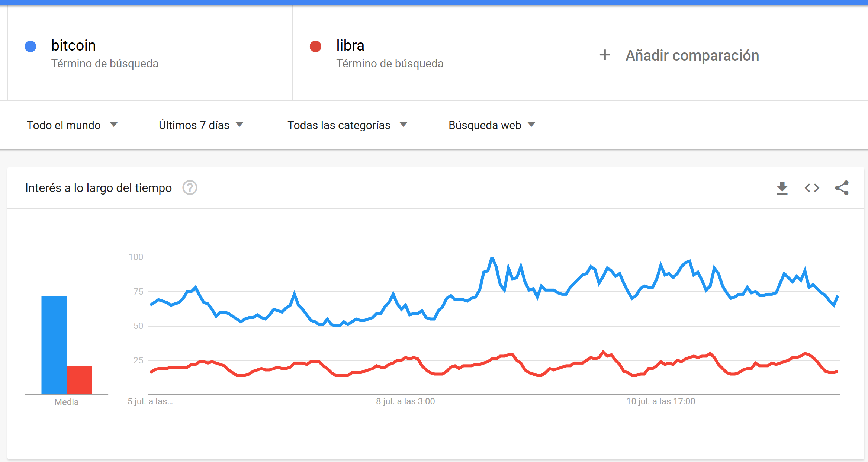Click the Interés a lo largo del tiempo title
Viewport: 868px width, 462px height.
[99, 188]
